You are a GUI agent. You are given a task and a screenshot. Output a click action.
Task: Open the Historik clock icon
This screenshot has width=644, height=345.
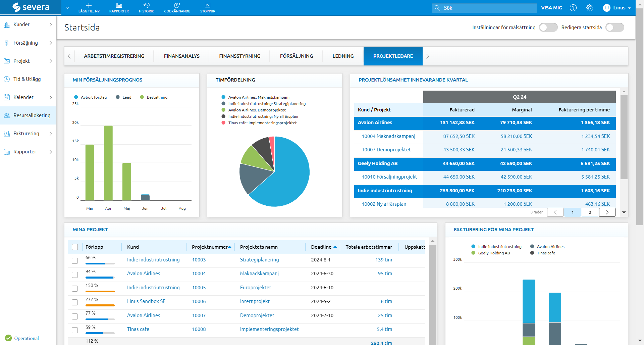[x=146, y=6]
